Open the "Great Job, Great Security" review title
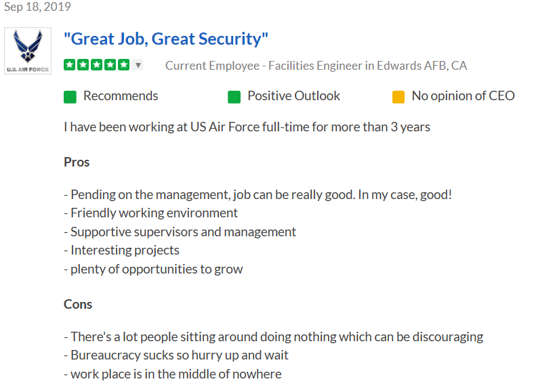The image size is (553, 392). coord(166,39)
